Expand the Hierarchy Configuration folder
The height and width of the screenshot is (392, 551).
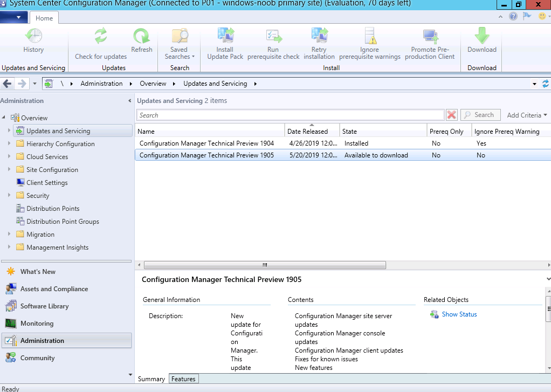[x=9, y=143]
